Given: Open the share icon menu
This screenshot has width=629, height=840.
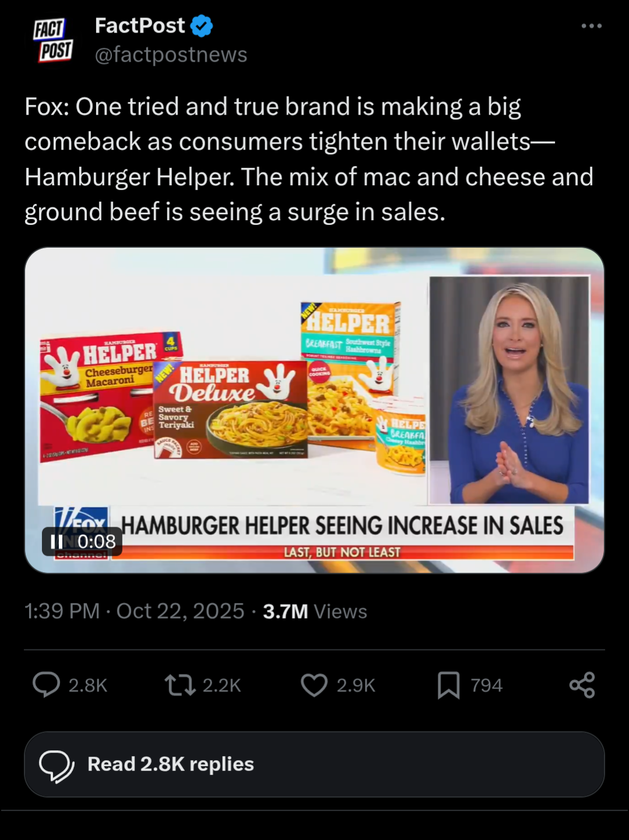Looking at the screenshot, I should (582, 685).
